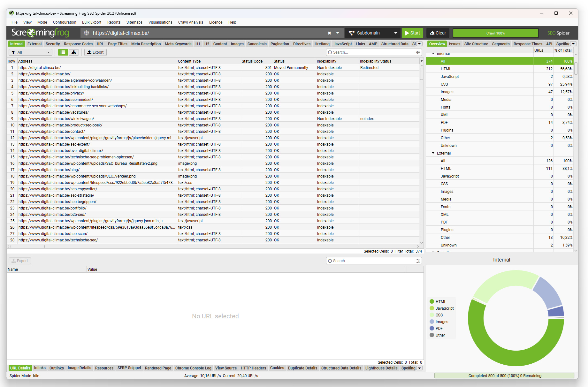Click the Crawl 100% progress bar
The image size is (588, 387).
tap(495, 33)
